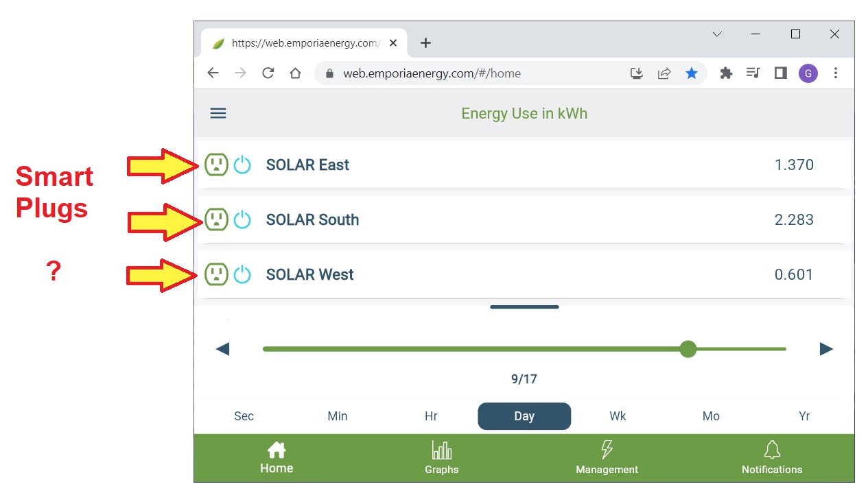Image resolution: width=868 pixels, height=493 pixels.
Task: Go to the Management section
Action: click(607, 458)
